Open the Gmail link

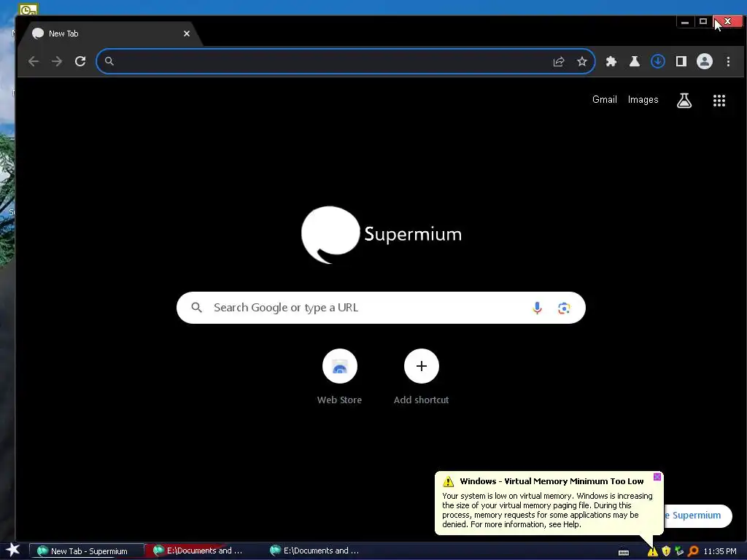pos(605,99)
